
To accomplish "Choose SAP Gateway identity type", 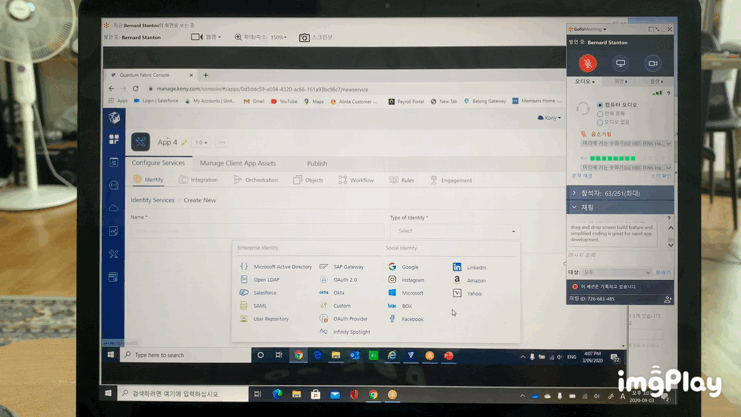I will (342, 267).
